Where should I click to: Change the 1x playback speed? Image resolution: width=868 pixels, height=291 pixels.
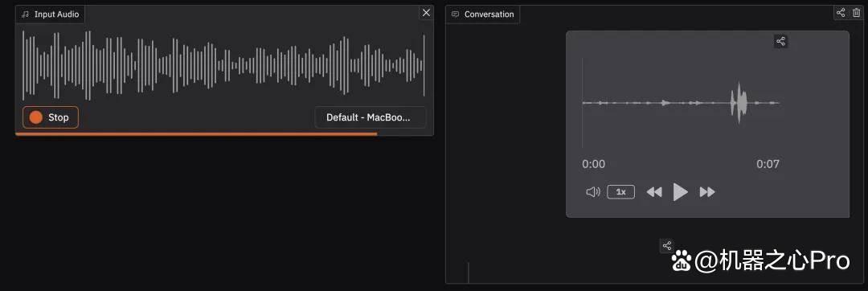pos(621,192)
